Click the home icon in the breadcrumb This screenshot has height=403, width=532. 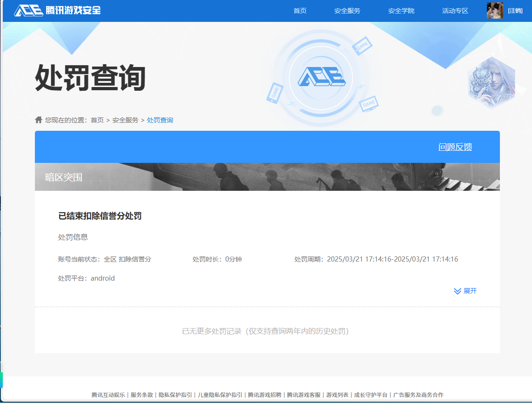click(38, 120)
